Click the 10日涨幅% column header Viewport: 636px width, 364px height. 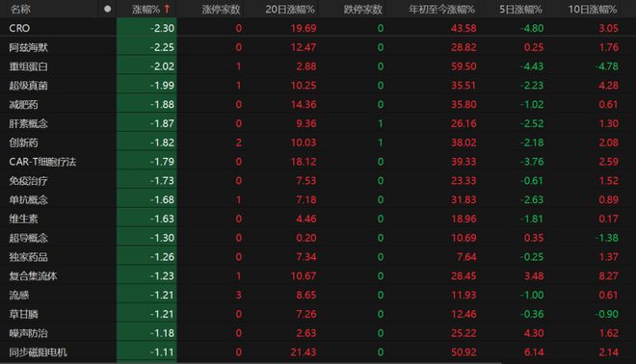[x=593, y=9]
